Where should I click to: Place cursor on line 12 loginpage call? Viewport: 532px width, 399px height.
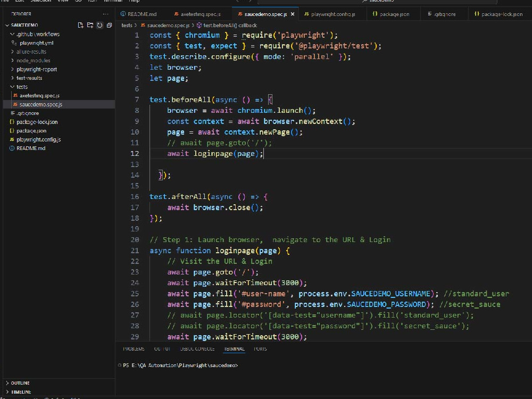click(215, 154)
